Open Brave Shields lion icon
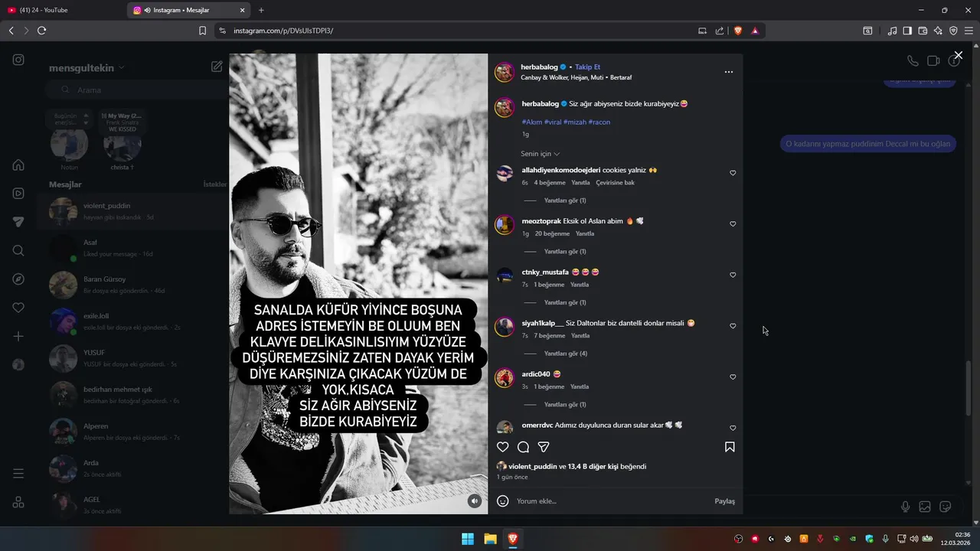 click(x=738, y=31)
